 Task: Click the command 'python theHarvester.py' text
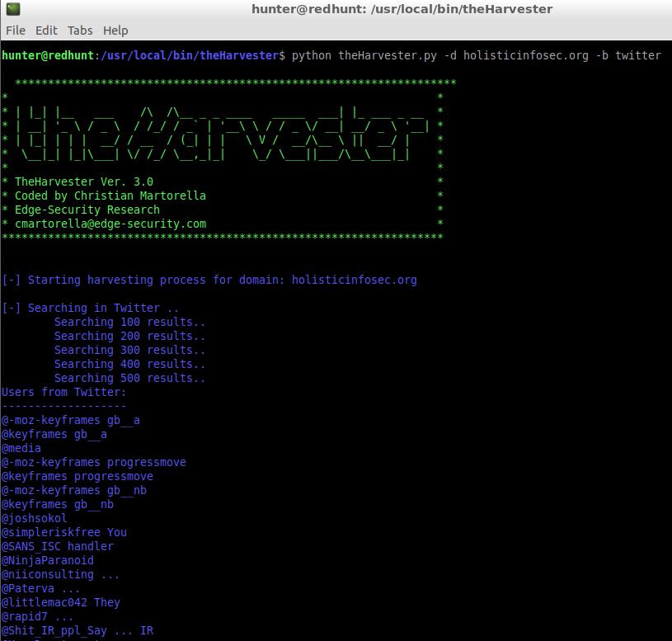coord(364,56)
